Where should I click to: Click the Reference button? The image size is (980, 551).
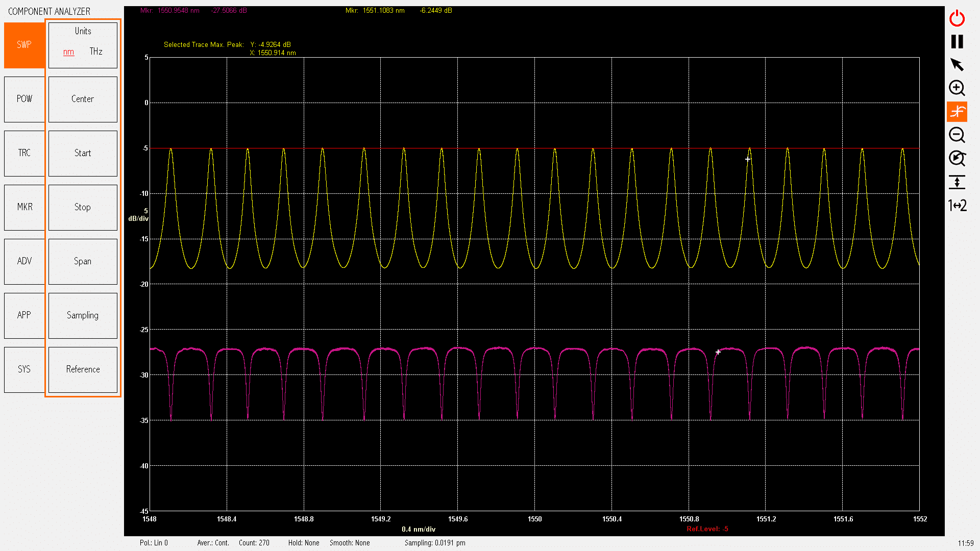point(83,369)
